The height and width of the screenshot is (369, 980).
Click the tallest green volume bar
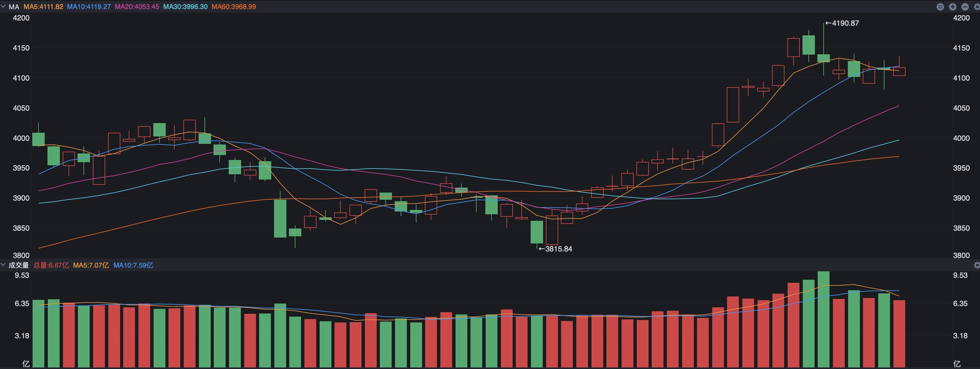823,319
